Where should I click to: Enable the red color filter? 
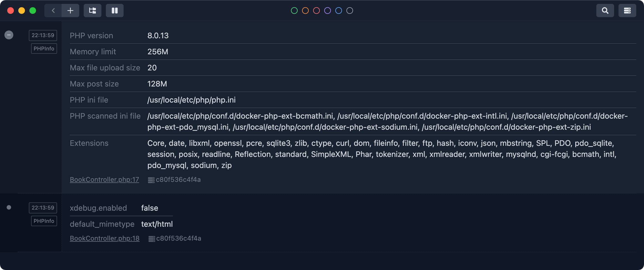tap(316, 11)
